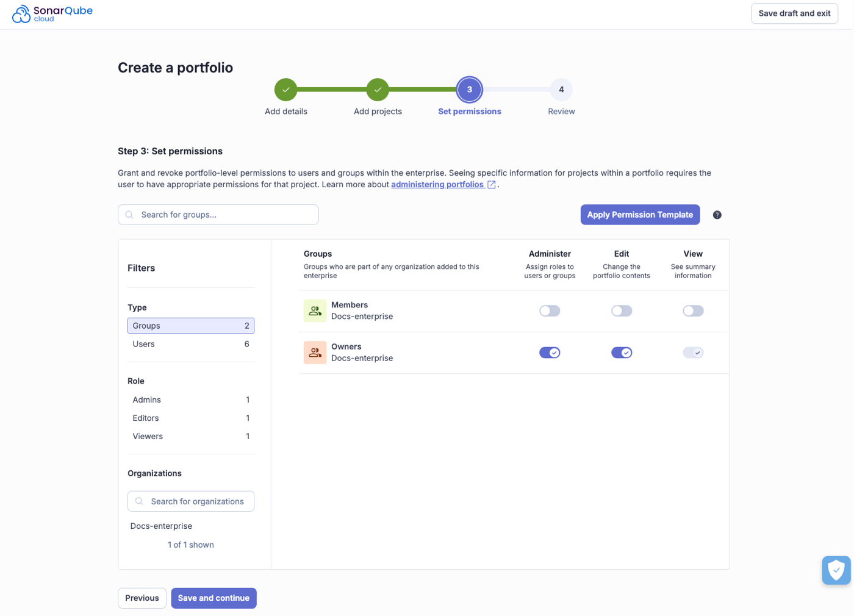Click the green checkmark on Add details step

[x=285, y=89]
